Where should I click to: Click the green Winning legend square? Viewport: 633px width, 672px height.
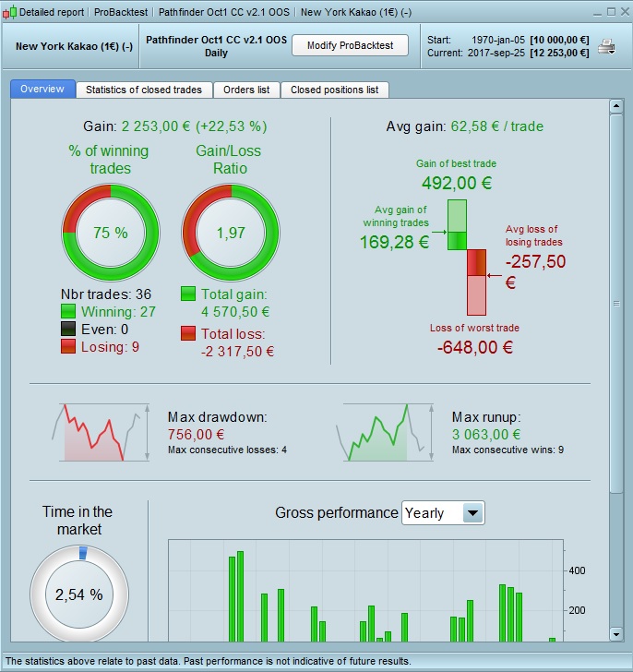point(68,311)
